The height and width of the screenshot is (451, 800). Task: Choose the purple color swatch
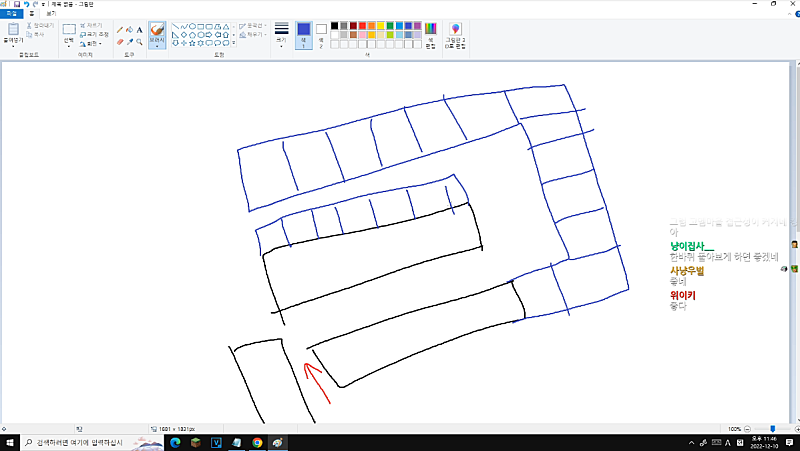[417, 26]
